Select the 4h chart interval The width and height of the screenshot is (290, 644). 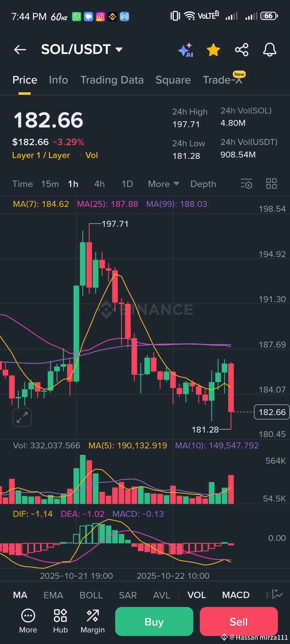tap(99, 184)
